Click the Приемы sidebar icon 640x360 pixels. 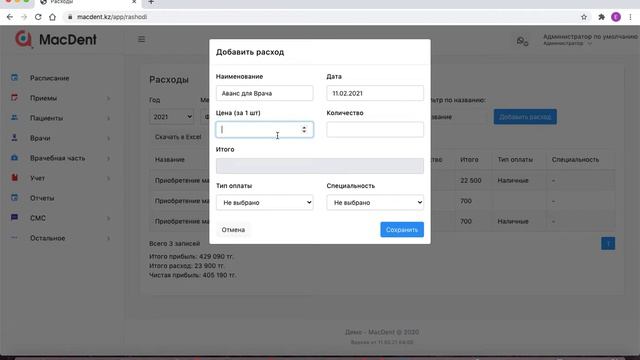point(14,97)
